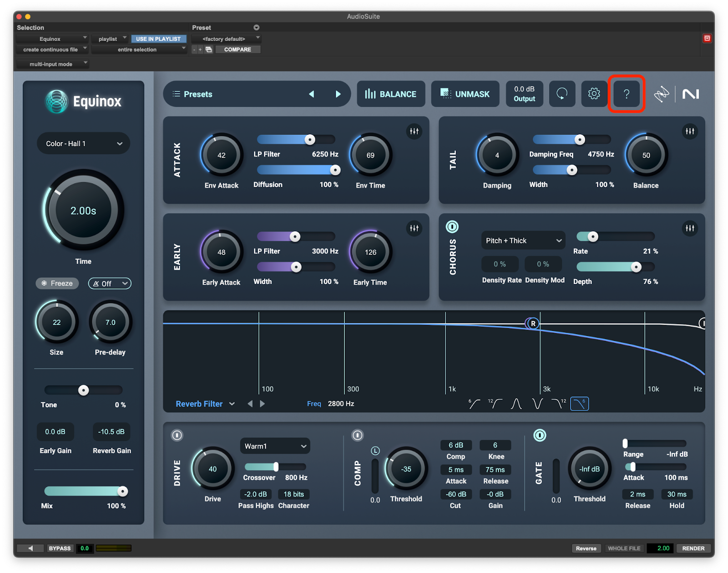
Task: Go to the next preset arrow
Action: (338, 94)
